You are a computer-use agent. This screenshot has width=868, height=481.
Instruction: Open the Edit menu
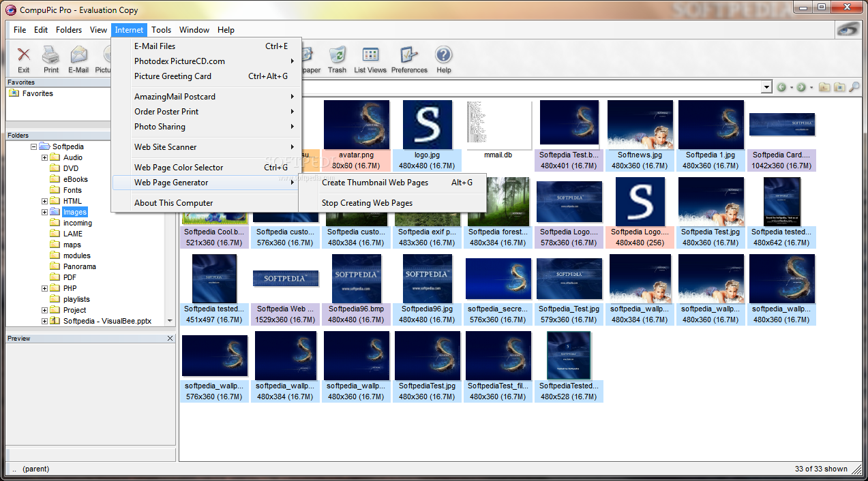click(x=41, y=30)
